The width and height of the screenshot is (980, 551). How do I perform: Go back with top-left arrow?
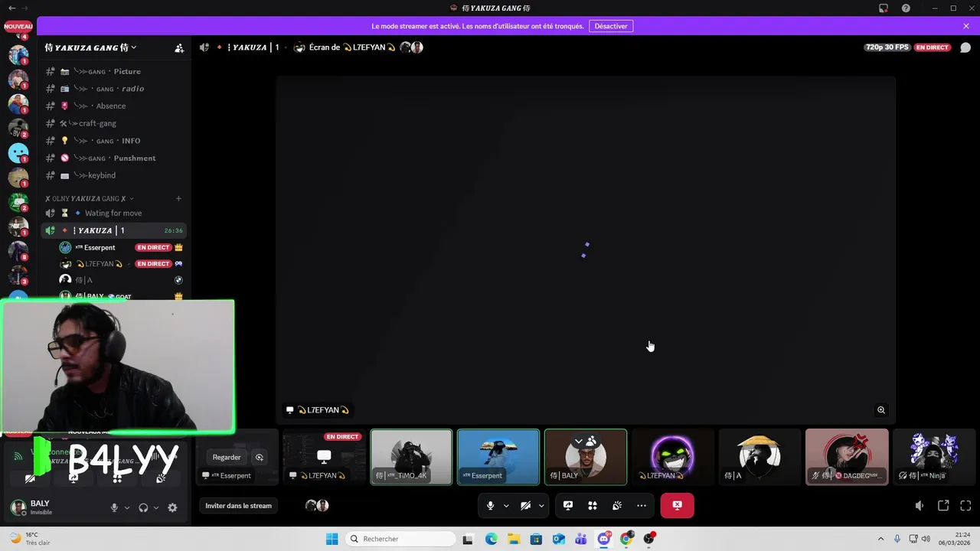(11, 8)
